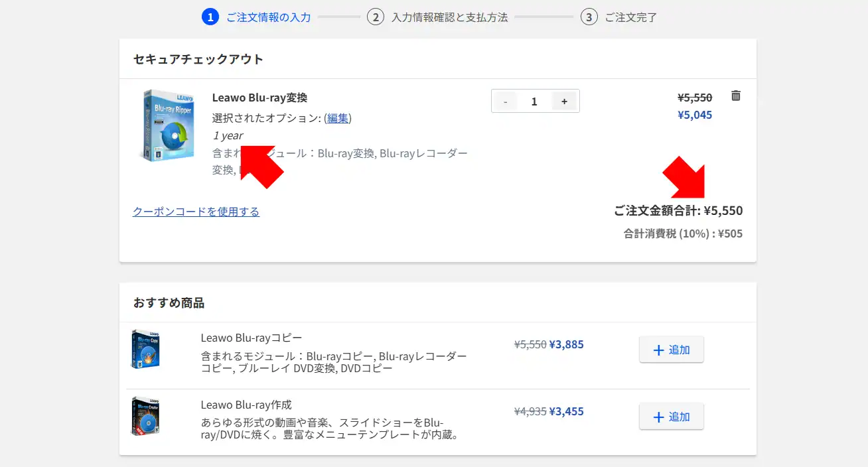Click the Leawo Blu-ray作成 title
This screenshot has width=868, height=467.
click(246, 405)
